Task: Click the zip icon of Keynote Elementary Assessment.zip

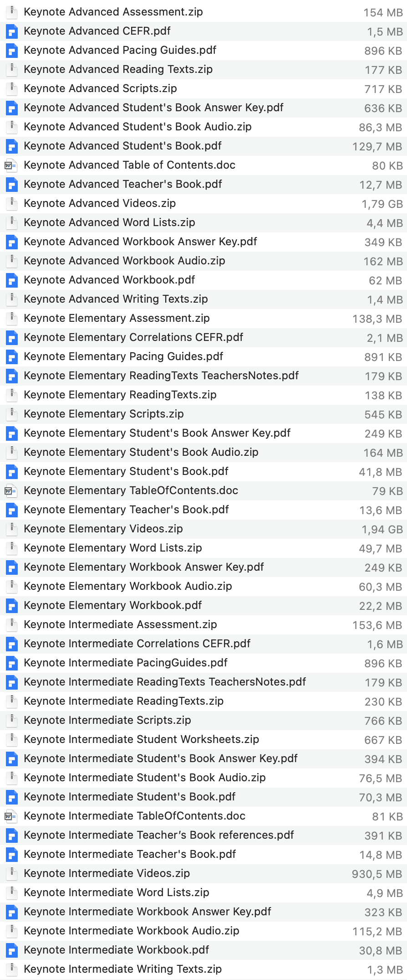Action: [x=11, y=318]
